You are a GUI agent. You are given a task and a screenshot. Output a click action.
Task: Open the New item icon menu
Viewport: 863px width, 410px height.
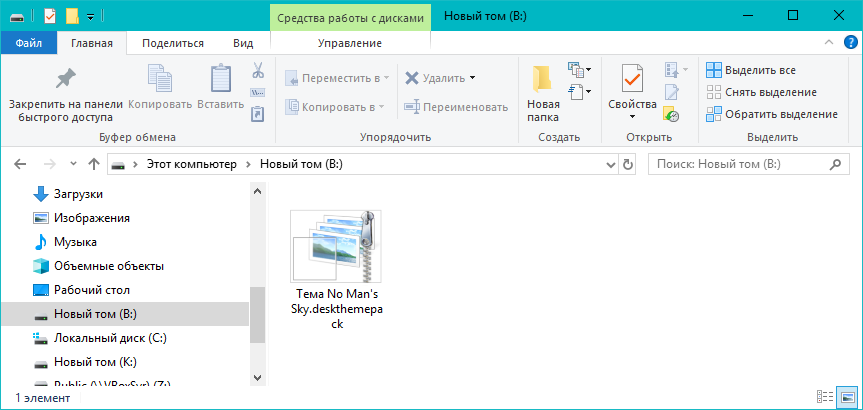tap(580, 70)
